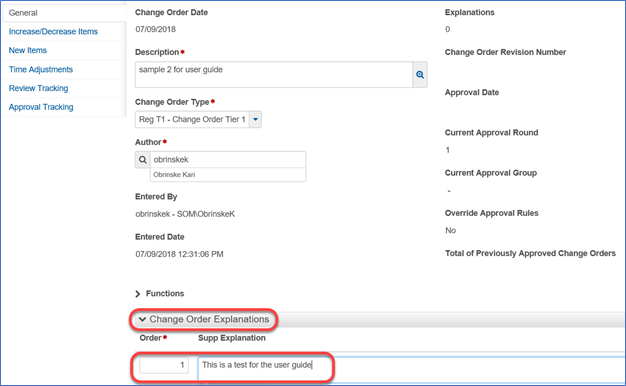Go to the New Items tab

pyautogui.click(x=28, y=50)
